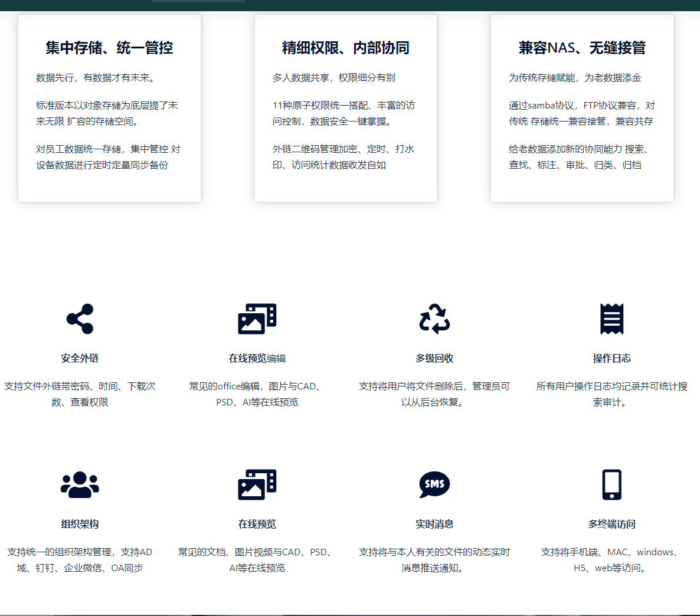
Task: Click the 多终端访问 mobile phone icon
Action: (612, 485)
